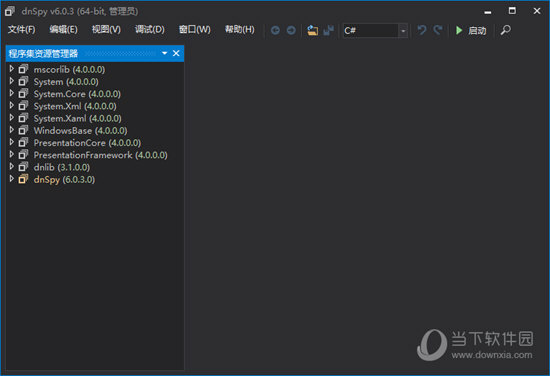Click the System.Xaml assembly icon
Image resolution: width=550 pixels, height=376 pixels.
coord(23,118)
